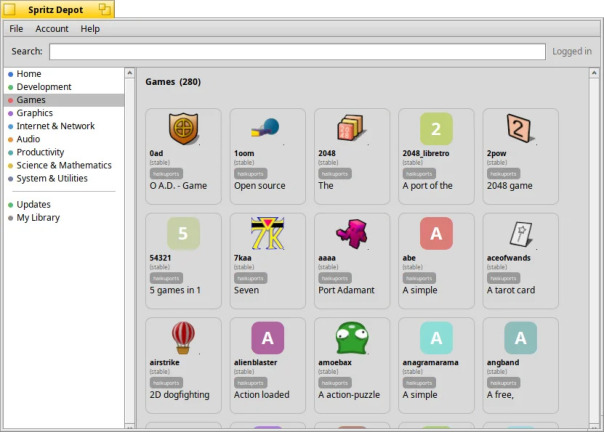This screenshot has width=604, height=432.
Task: Click the '2048 game' description text
Action: tap(510, 186)
